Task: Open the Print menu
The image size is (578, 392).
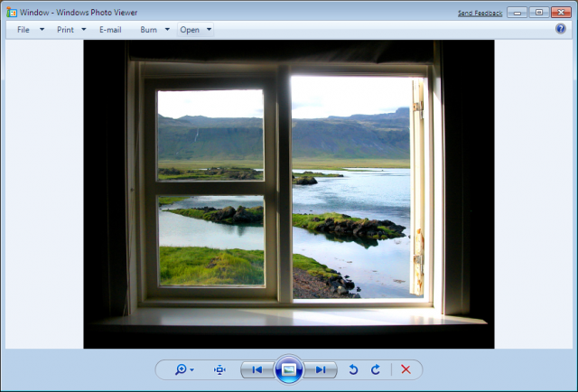Action: pyautogui.click(x=65, y=30)
